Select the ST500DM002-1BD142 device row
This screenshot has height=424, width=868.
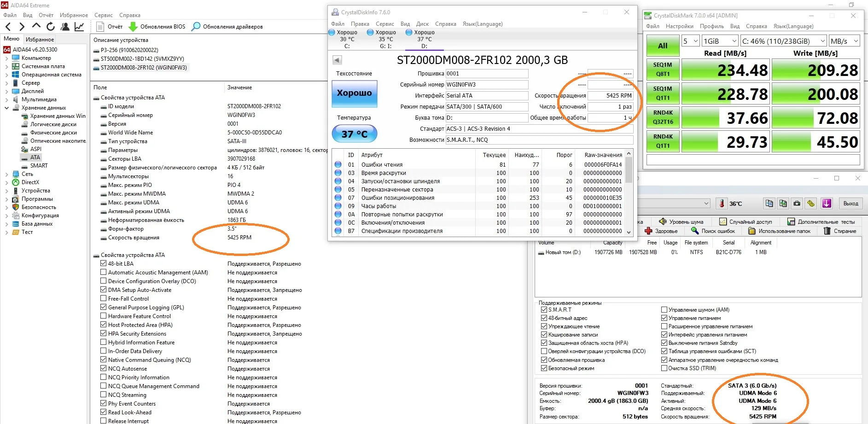click(x=142, y=59)
